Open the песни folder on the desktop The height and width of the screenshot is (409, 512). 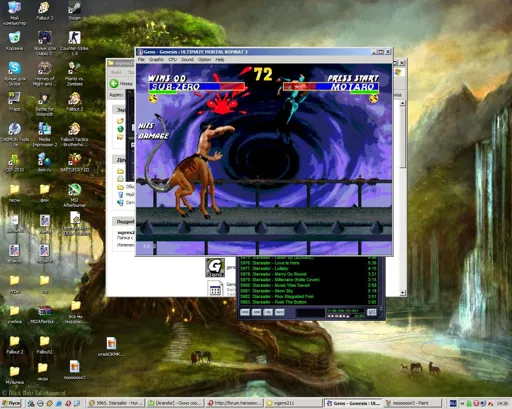click(x=14, y=193)
